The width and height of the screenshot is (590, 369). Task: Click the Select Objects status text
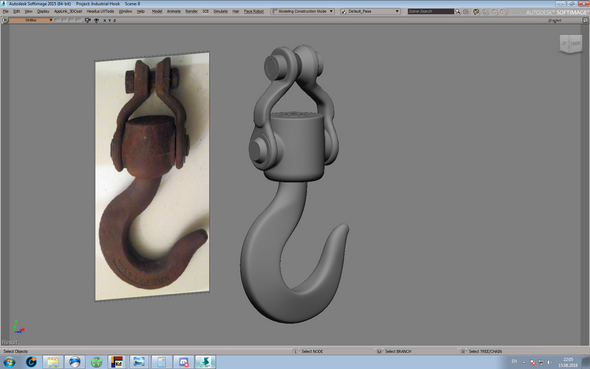point(15,351)
